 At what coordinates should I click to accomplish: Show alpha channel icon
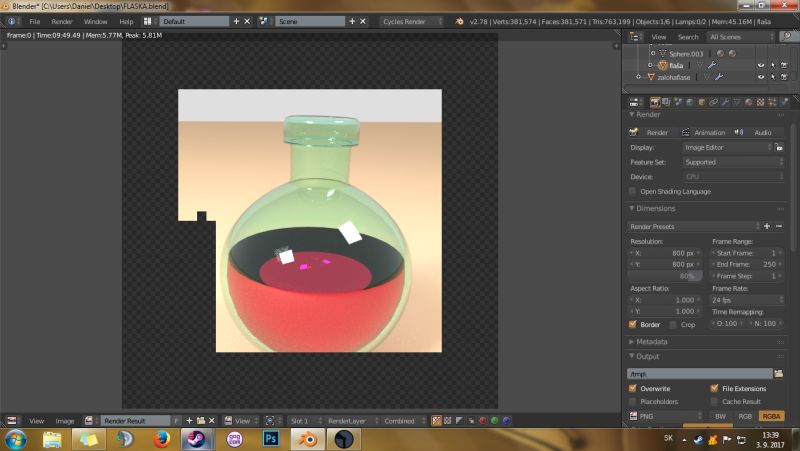pos(459,421)
